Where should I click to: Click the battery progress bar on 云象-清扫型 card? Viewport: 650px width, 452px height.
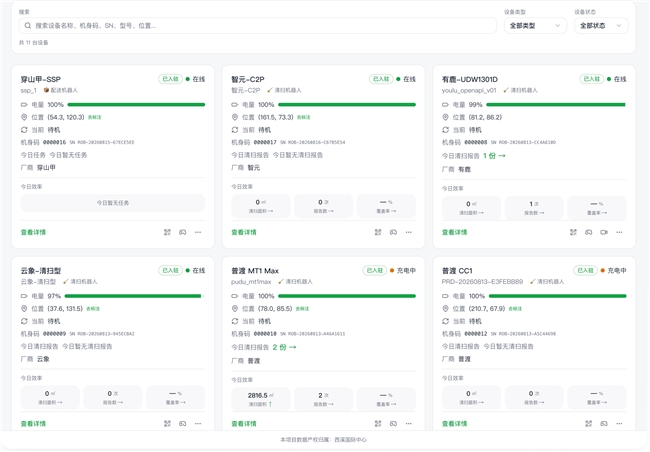[x=135, y=296]
